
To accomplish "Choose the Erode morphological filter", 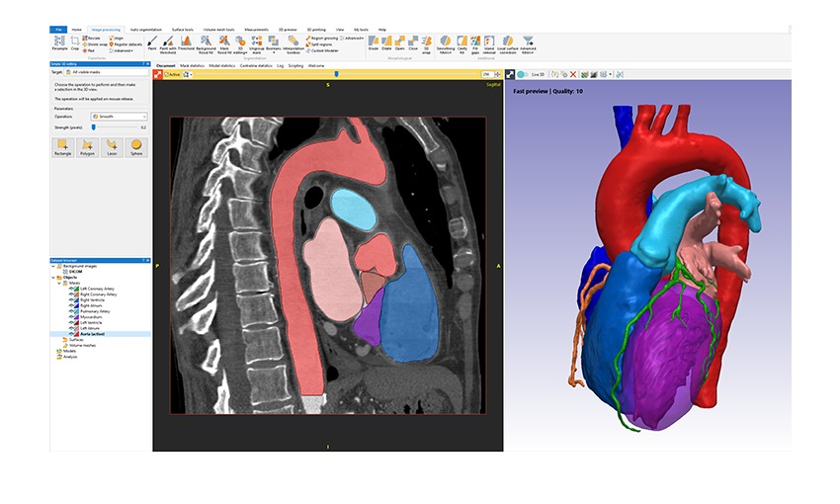I will pyautogui.click(x=373, y=44).
